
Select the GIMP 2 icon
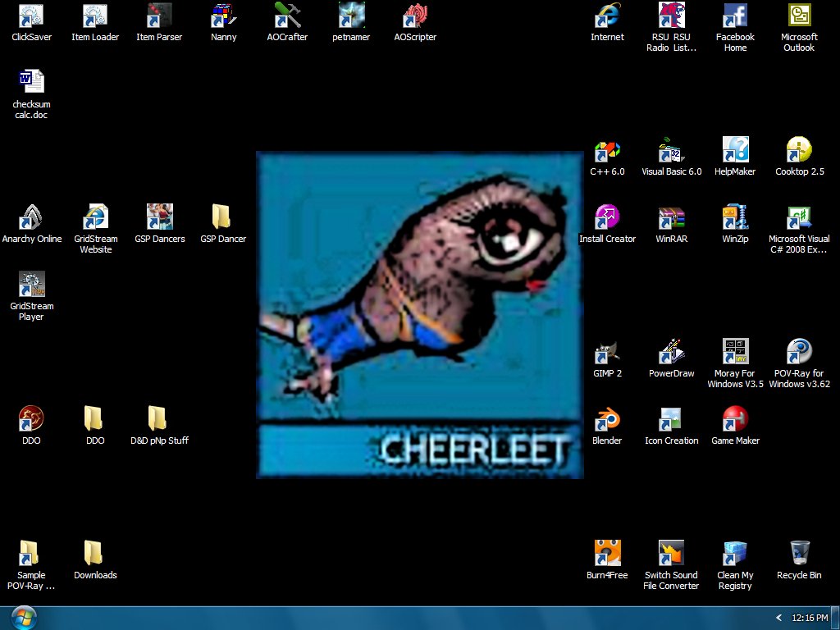607,353
